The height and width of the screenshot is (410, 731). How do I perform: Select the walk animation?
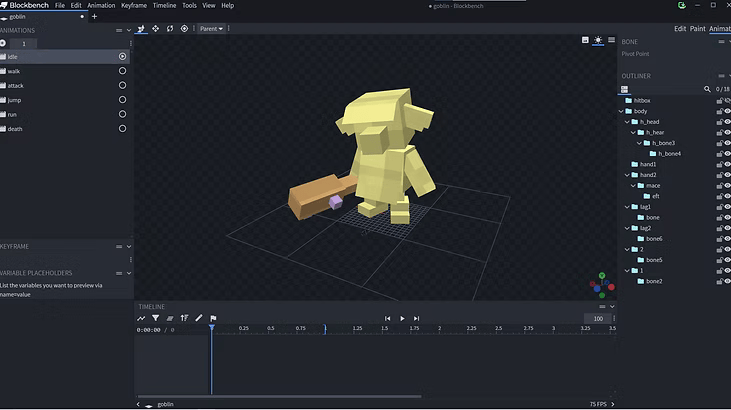(x=65, y=71)
